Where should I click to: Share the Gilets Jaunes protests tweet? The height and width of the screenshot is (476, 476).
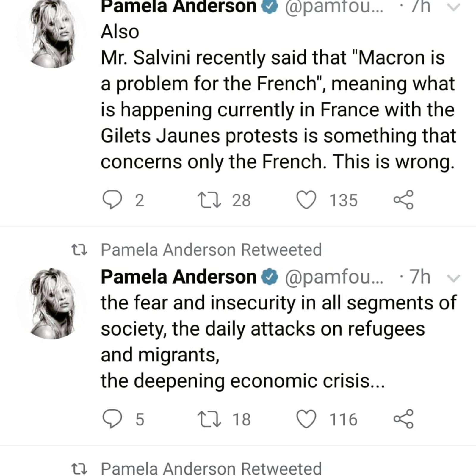[x=403, y=200]
